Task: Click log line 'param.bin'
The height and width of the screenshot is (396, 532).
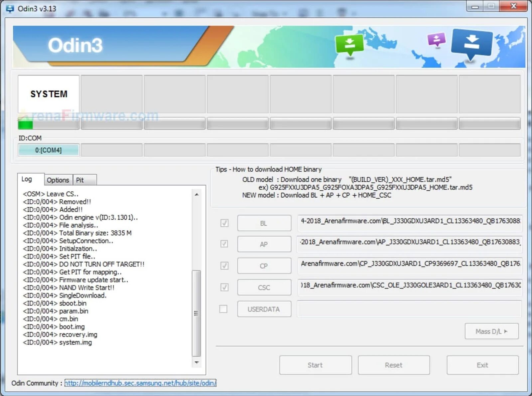Action: pyautogui.click(x=55, y=311)
